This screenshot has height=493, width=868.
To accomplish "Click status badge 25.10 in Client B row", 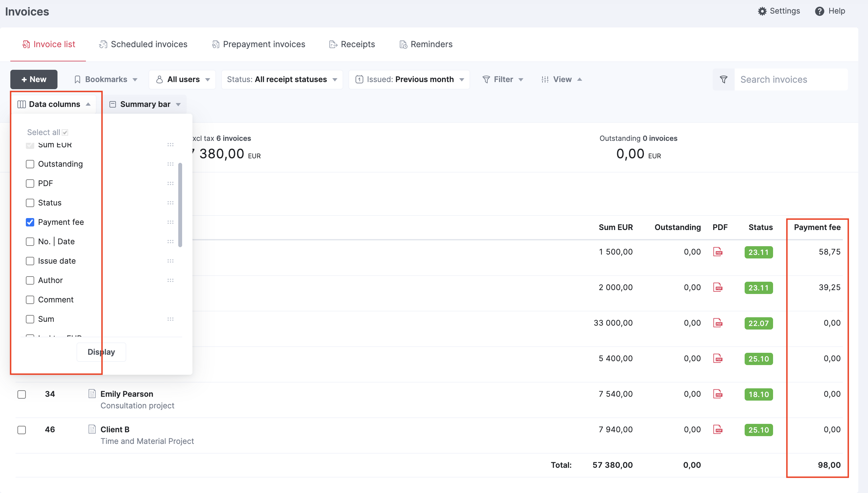I will (758, 430).
